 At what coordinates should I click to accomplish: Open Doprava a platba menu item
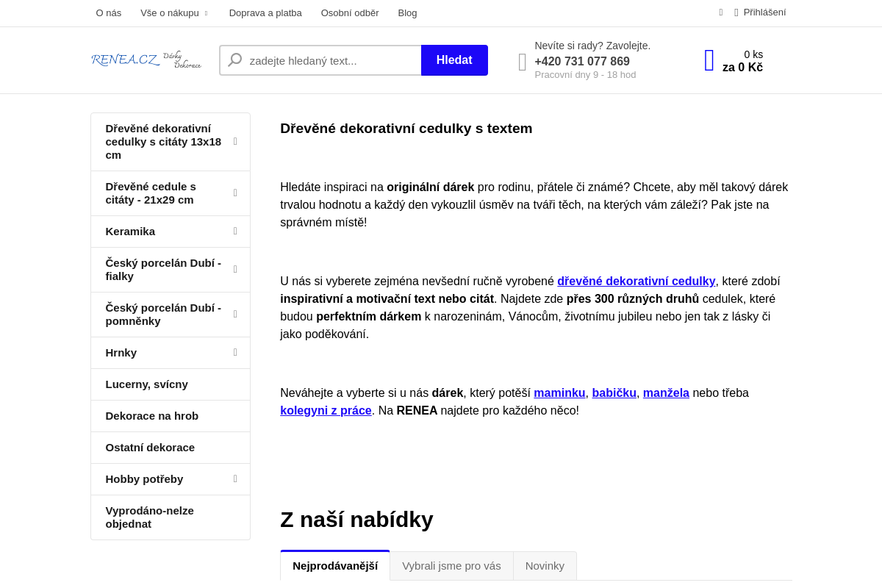click(265, 13)
